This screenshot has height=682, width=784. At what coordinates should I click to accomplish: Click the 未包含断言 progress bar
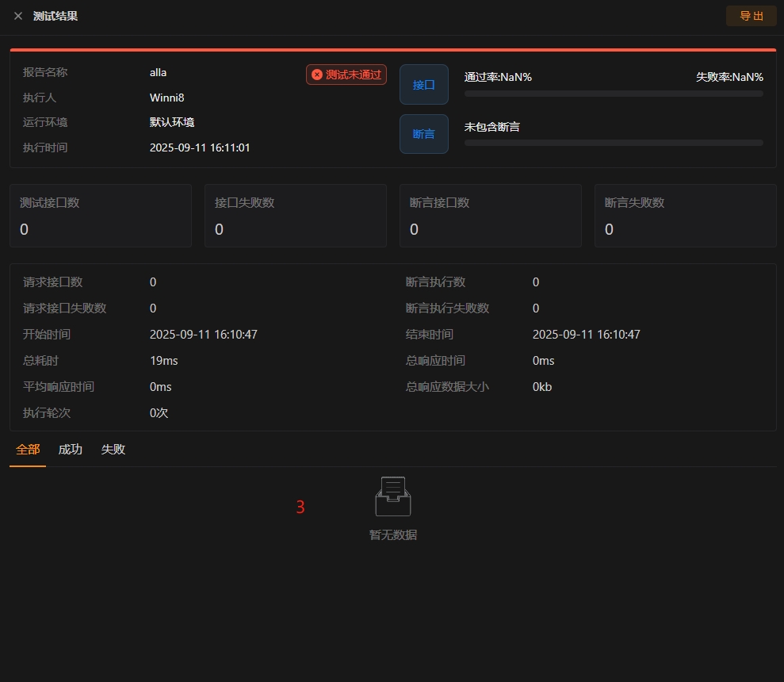coord(614,143)
